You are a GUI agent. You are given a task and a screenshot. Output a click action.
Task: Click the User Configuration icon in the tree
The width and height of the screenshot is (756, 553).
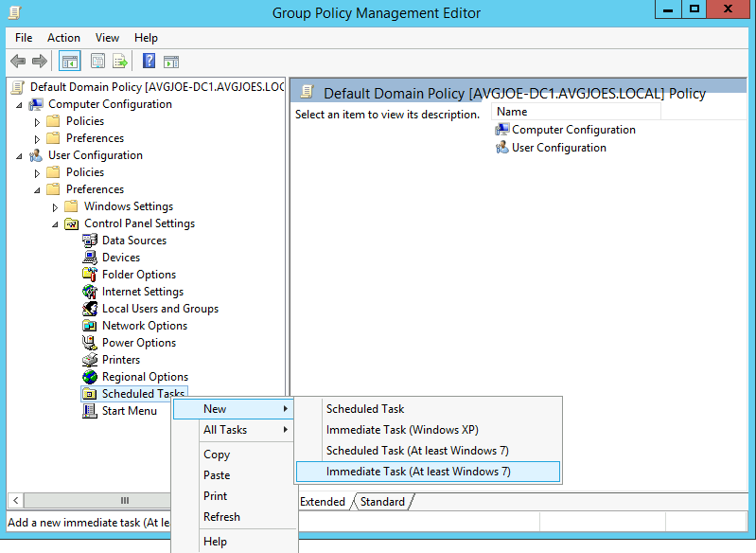[x=36, y=155]
